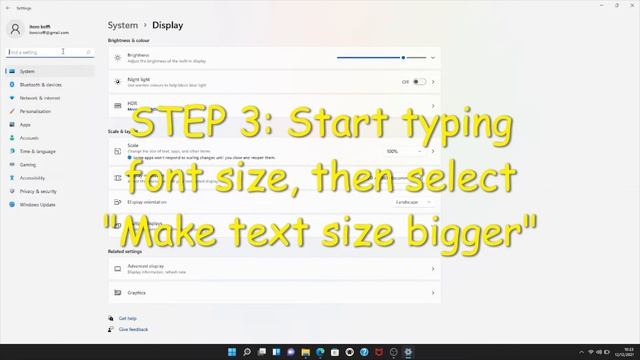Go back using the Settings back arrow
Screen dimensions: 640x360
click(x=8, y=8)
